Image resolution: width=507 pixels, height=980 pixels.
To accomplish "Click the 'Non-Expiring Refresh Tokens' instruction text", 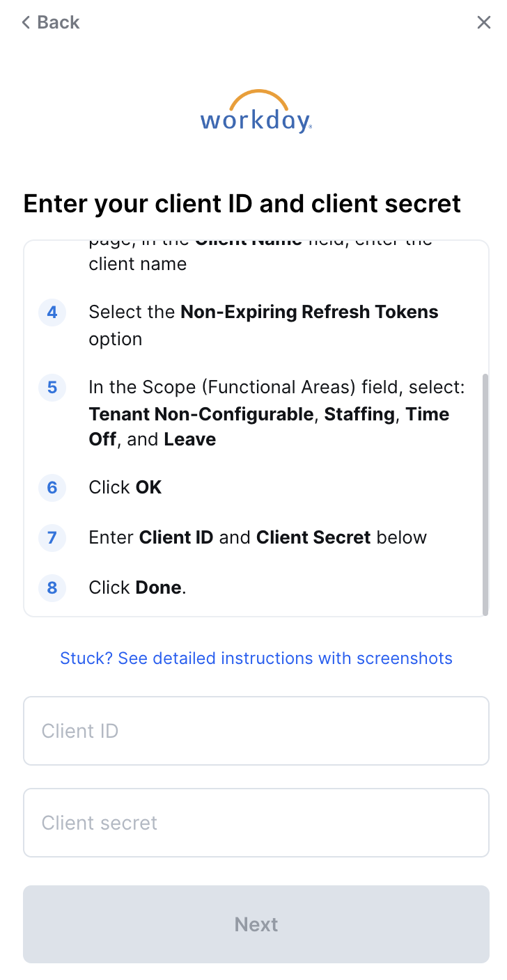I will click(263, 325).
